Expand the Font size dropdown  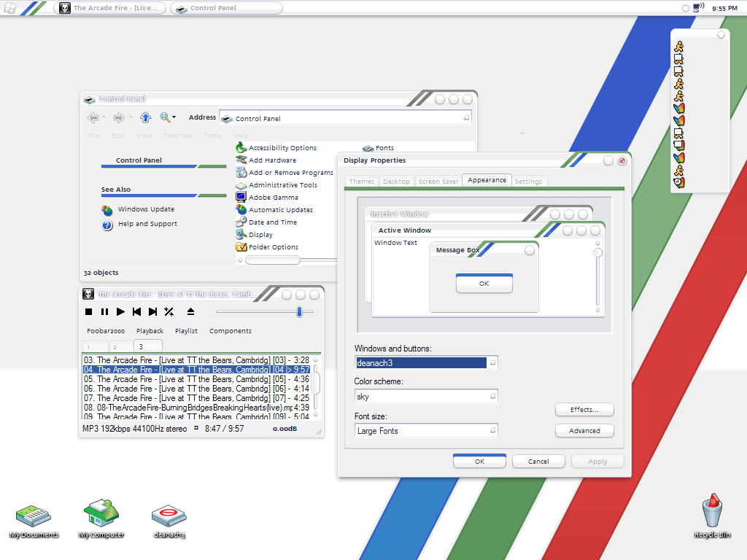492,430
